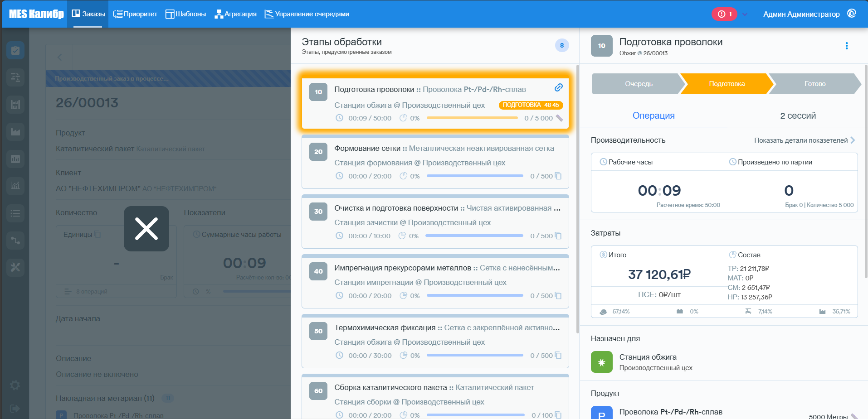
Task: Click the stages list scrollbar
Action: (x=577, y=199)
